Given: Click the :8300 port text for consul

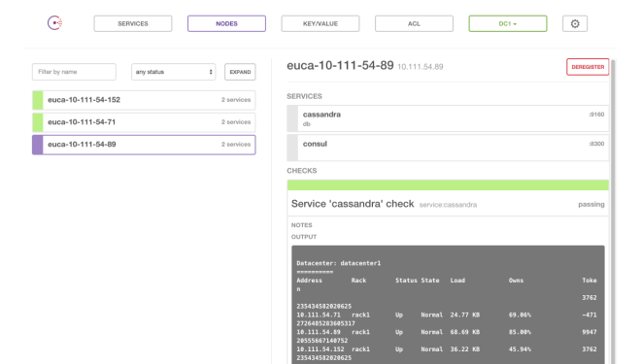Looking at the screenshot, I should [596, 144].
